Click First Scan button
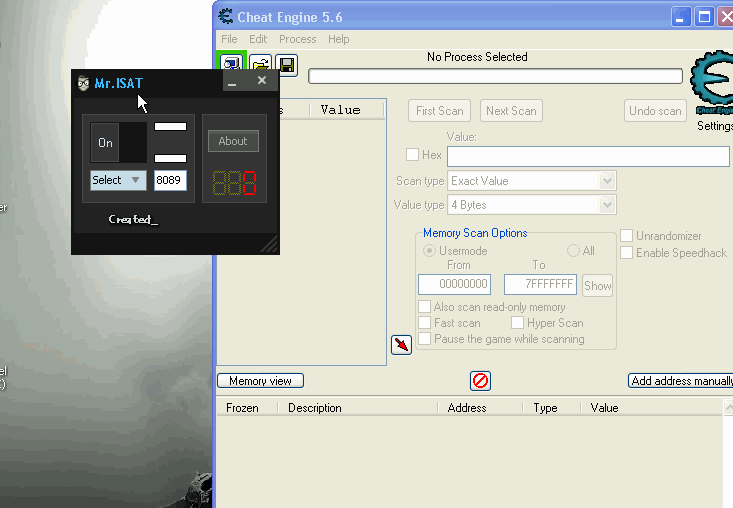Screen dimensions: 733x508 [x=439, y=111]
